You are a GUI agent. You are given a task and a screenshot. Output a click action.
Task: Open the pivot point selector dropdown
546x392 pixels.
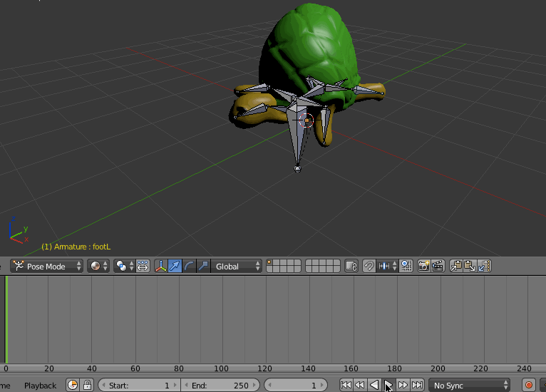(x=124, y=267)
